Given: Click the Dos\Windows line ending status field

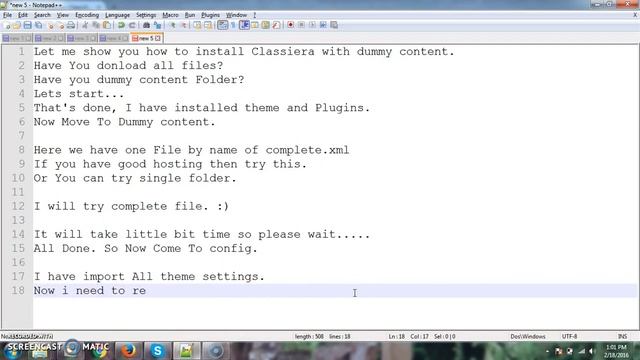Looking at the screenshot, I should click(x=528, y=337).
